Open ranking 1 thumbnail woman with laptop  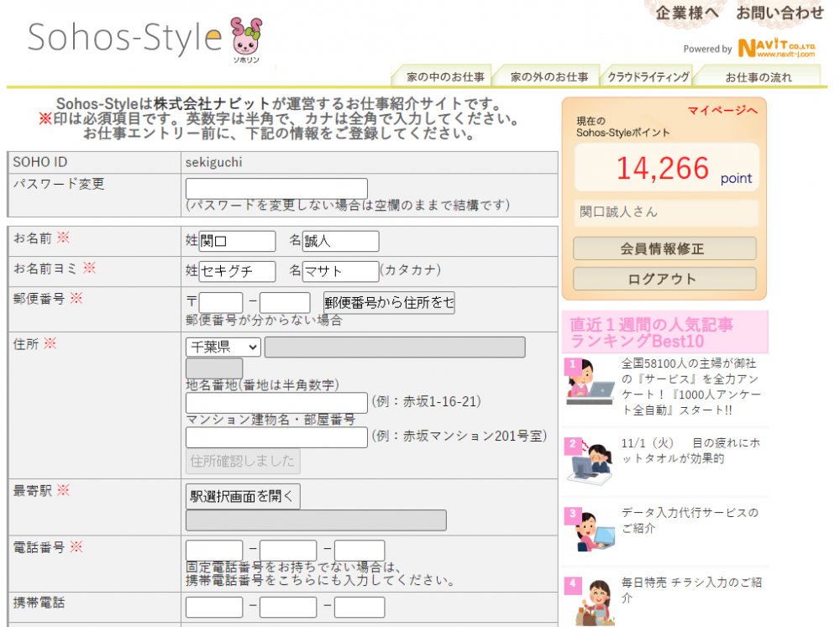(x=590, y=381)
